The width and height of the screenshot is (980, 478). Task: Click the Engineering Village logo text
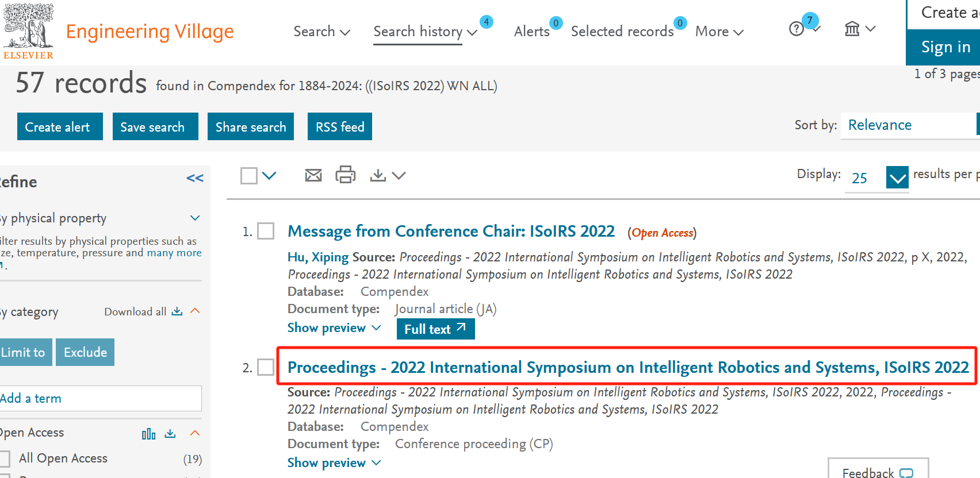point(150,32)
